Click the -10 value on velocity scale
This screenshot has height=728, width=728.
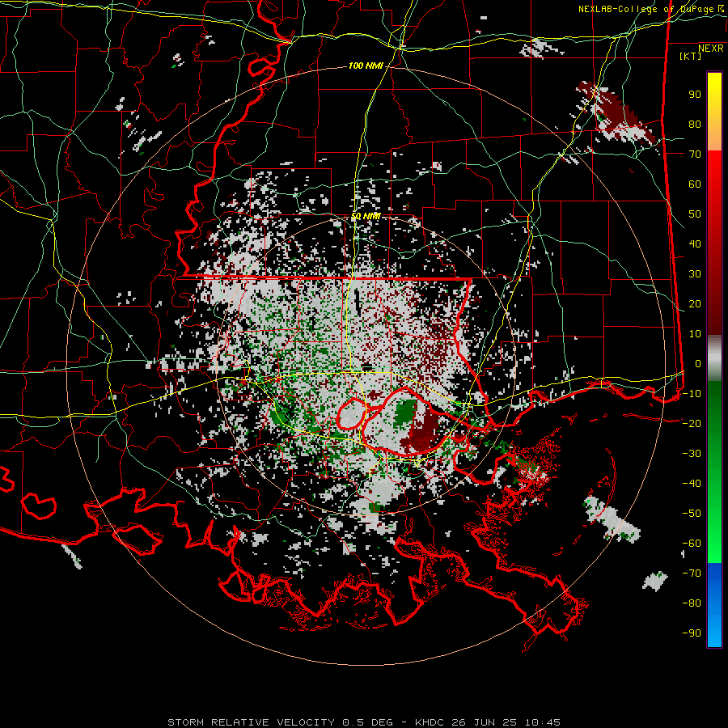click(x=692, y=394)
